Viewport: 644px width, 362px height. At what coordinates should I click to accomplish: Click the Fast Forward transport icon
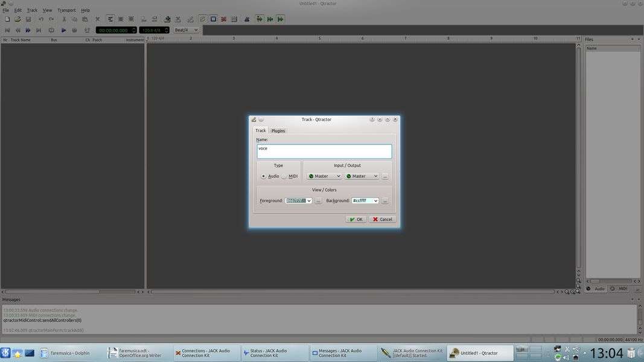coord(28,30)
